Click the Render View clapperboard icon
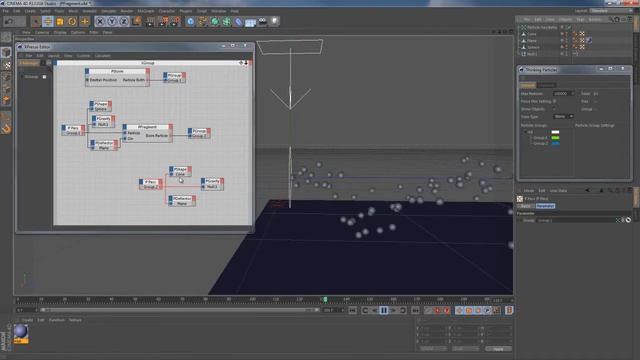640x360 pixels. (151, 21)
